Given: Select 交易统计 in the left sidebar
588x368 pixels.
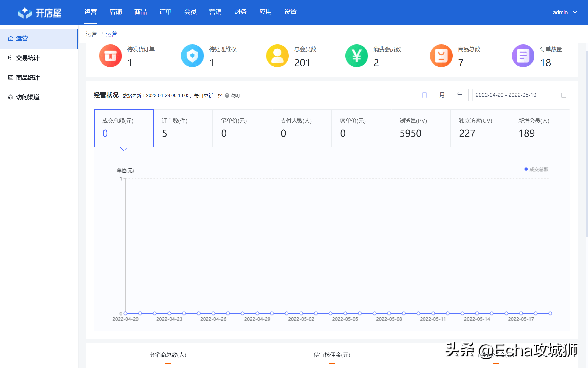Looking at the screenshot, I should coord(39,58).
